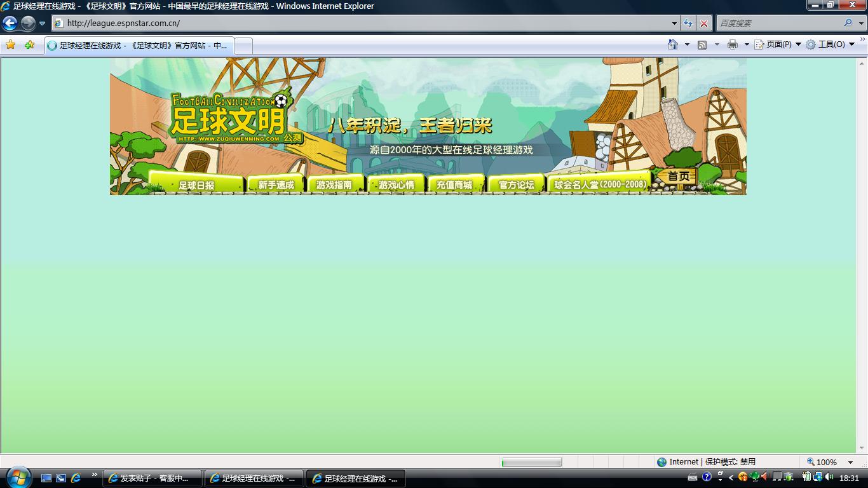868x488 pixels.
Task: Click the 18:31 system clock
Action: [x=849, y=478]
